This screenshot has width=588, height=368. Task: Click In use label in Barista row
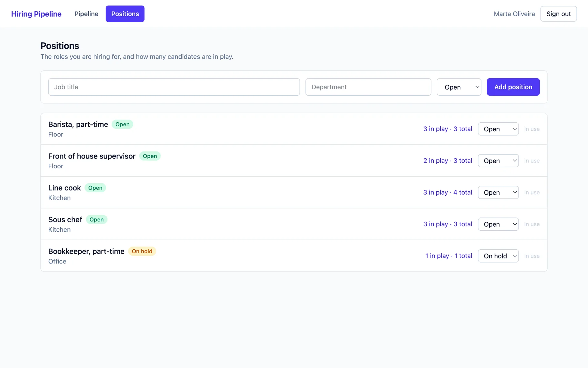[x=532, y=129]
